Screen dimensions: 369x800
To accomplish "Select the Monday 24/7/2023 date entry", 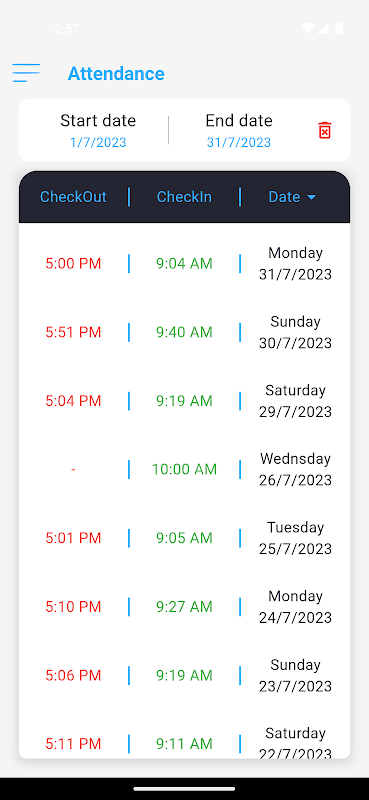I will [x=295, y=607].
